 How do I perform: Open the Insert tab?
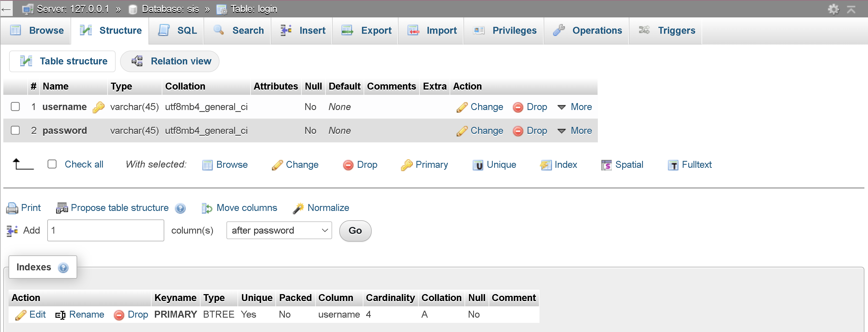(x=302, y=31)
